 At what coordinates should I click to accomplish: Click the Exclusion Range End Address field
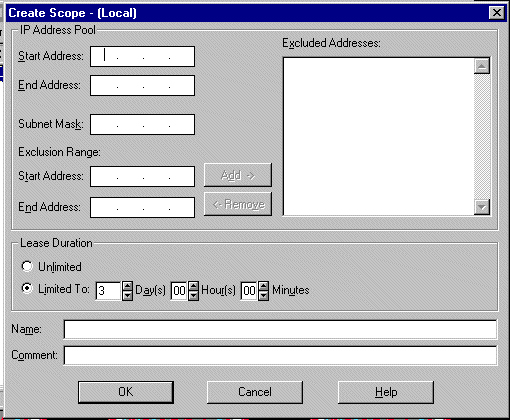coord(142,208)
